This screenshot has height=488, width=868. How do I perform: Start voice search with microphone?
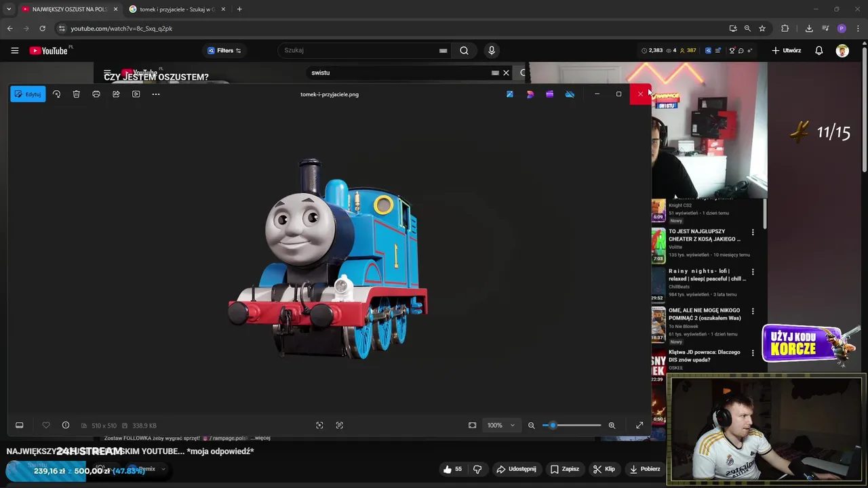point(492,50)
